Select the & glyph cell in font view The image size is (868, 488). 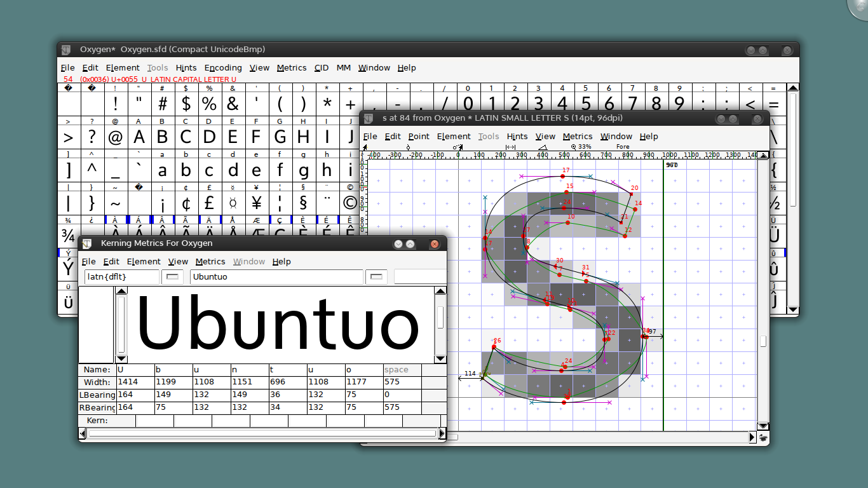tap(233, 104)
